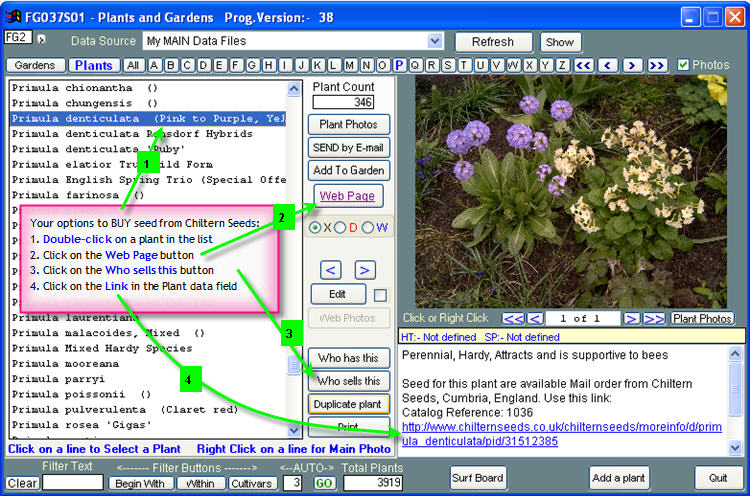Viewport: 750px width, 496px height.
Task: Click Add To Garden button
Action: (x=349, y=170)
